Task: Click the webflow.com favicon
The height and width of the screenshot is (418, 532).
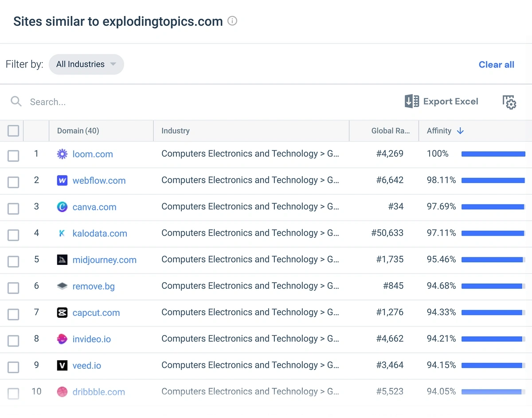Action: point(62,181)
